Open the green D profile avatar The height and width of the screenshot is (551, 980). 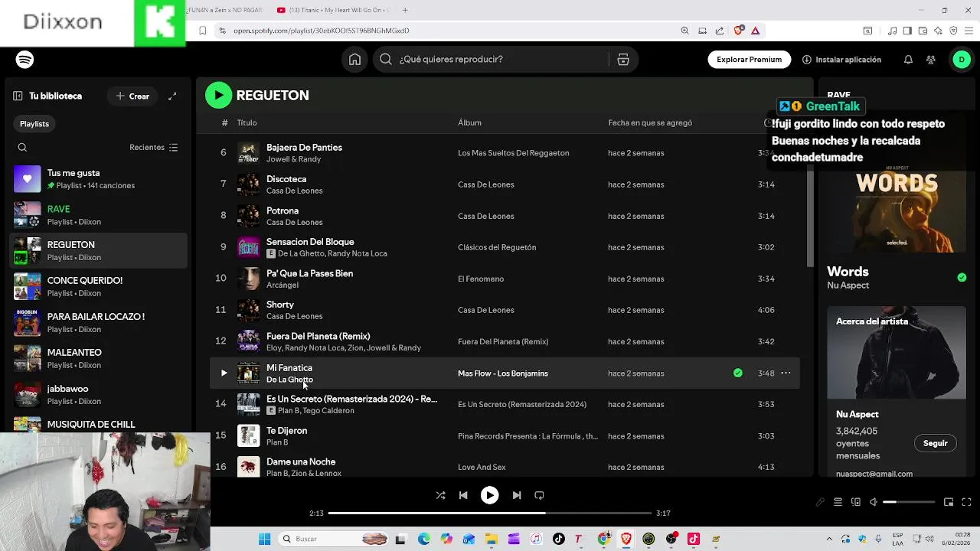click(962, 60)
